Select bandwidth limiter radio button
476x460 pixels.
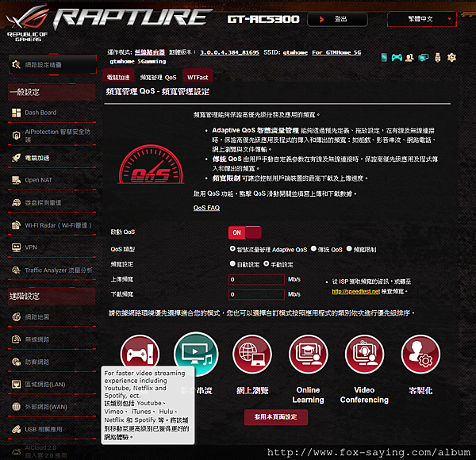pos(349,249)
